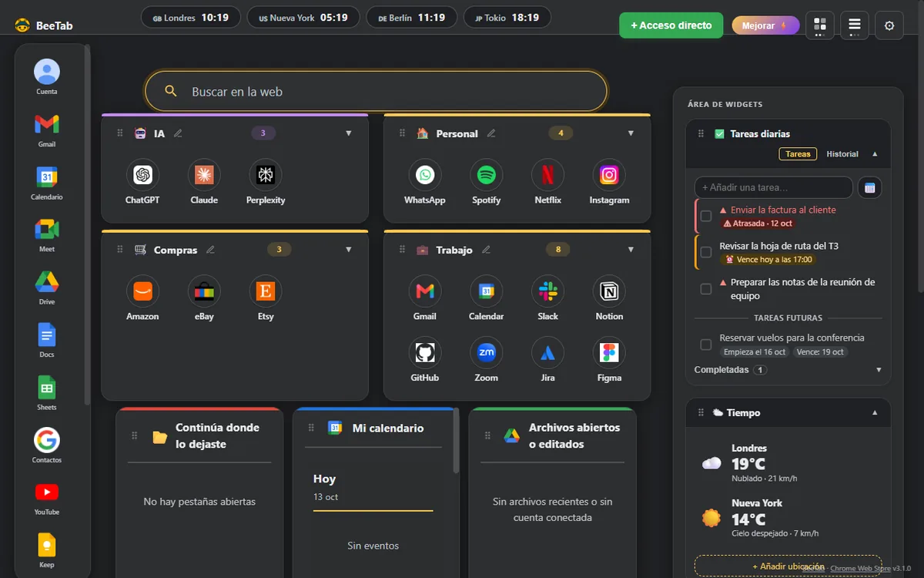Image resolution: width=924 pixels, height=578 pixels.
Task: Check off 'Revisar la hoja de ruta del T3'
Action: 706,252
